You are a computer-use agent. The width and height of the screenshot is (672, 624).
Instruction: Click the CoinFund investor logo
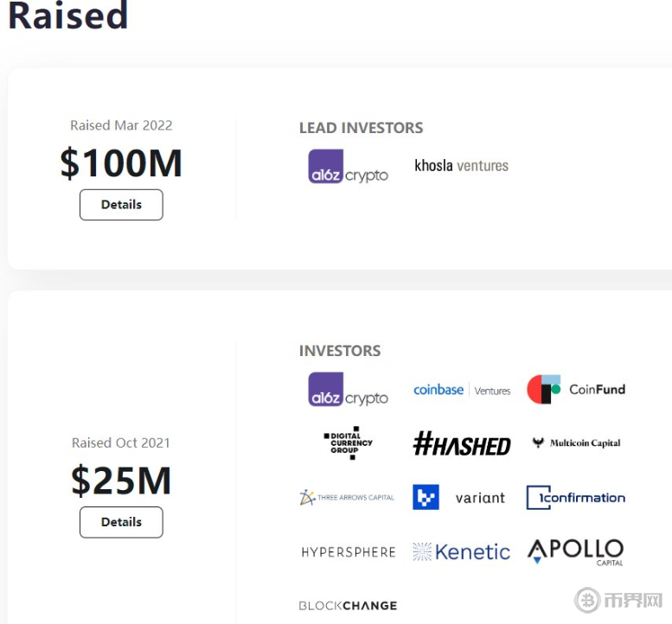click(x=576, y=390)
